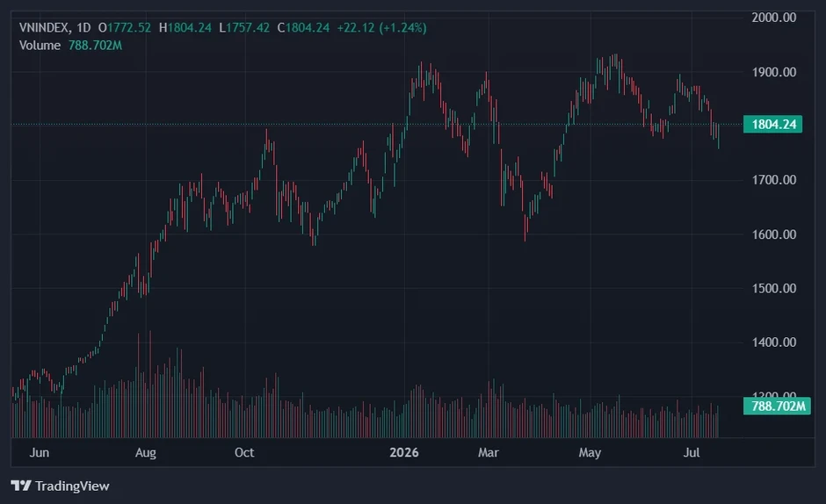This screenshot has width=826, height=504.
Task: Select the VNINDEX symbol label
Action: (x=44, y=27)
